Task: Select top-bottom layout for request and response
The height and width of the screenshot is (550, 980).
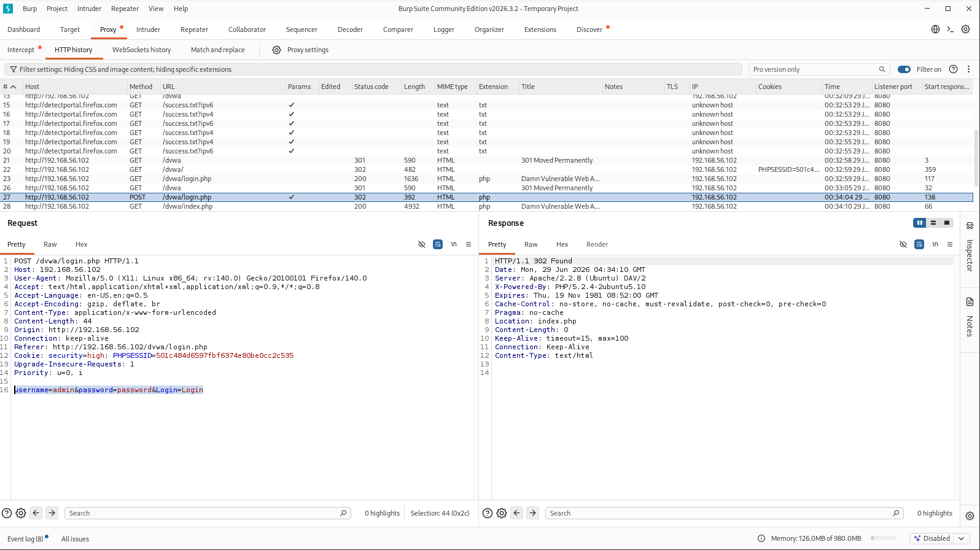Action: (x=933, y=223)
